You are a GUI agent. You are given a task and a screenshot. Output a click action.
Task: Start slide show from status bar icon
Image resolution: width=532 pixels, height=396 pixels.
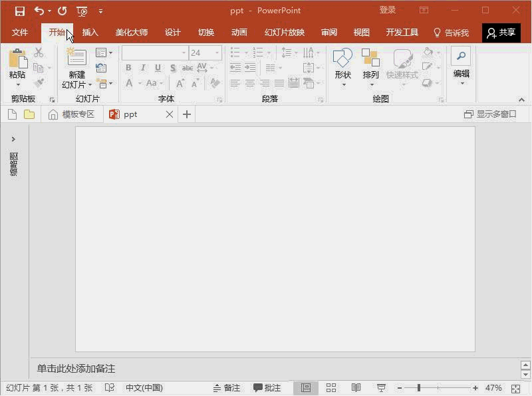click(381, 388)
